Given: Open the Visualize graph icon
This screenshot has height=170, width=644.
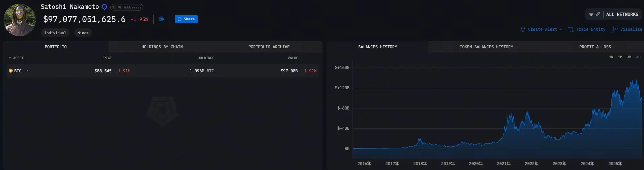Looking at the screenshot, I should [x=615, y=29].
